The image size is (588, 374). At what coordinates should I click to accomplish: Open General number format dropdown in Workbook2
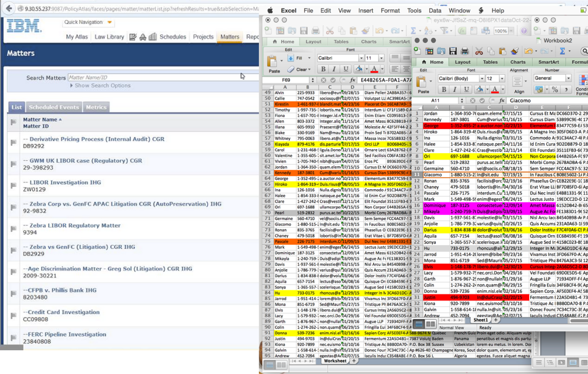568,78
